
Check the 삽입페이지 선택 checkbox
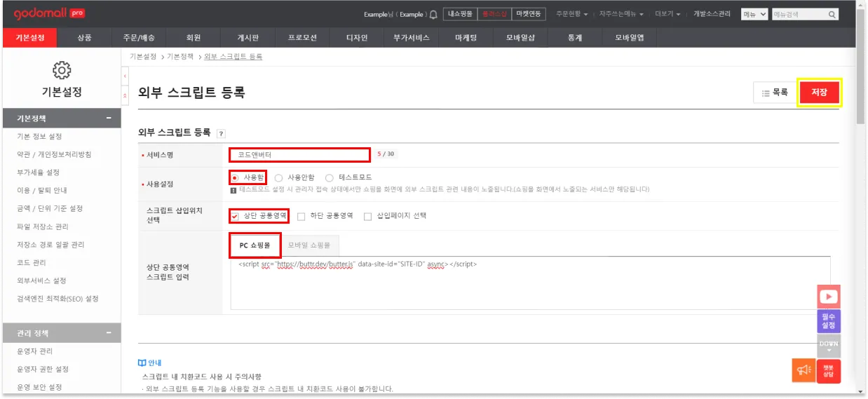(x=367, y=216)
